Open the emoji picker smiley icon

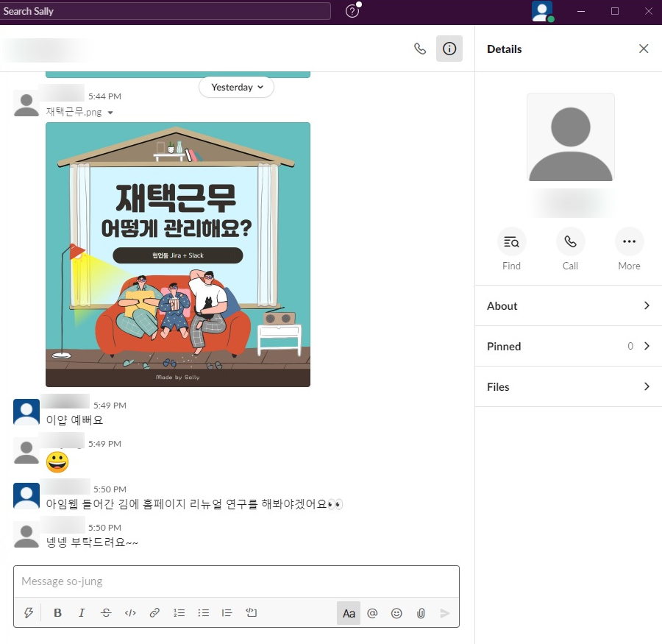click(396, 613)
